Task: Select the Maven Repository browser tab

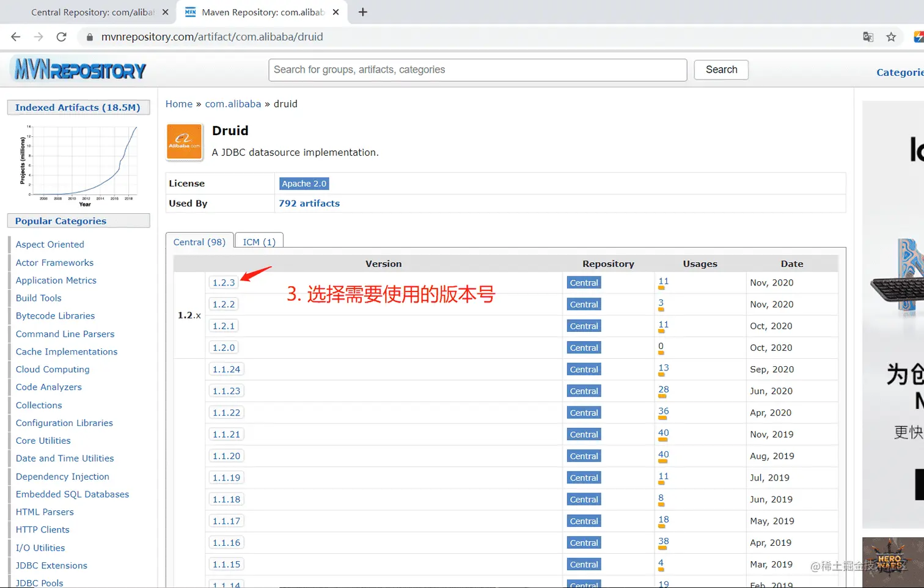Action: point(262,12)
